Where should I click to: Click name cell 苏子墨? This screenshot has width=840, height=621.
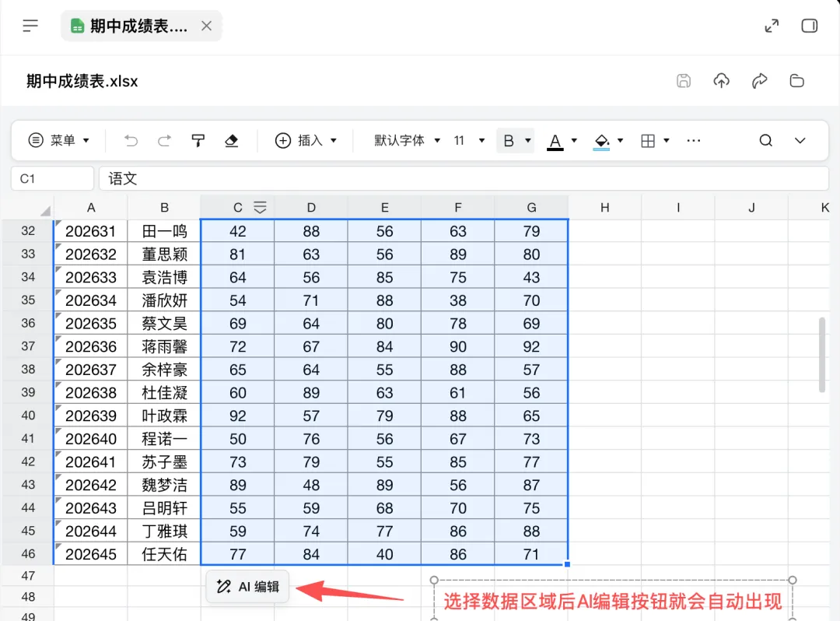[x=164, y=461]
